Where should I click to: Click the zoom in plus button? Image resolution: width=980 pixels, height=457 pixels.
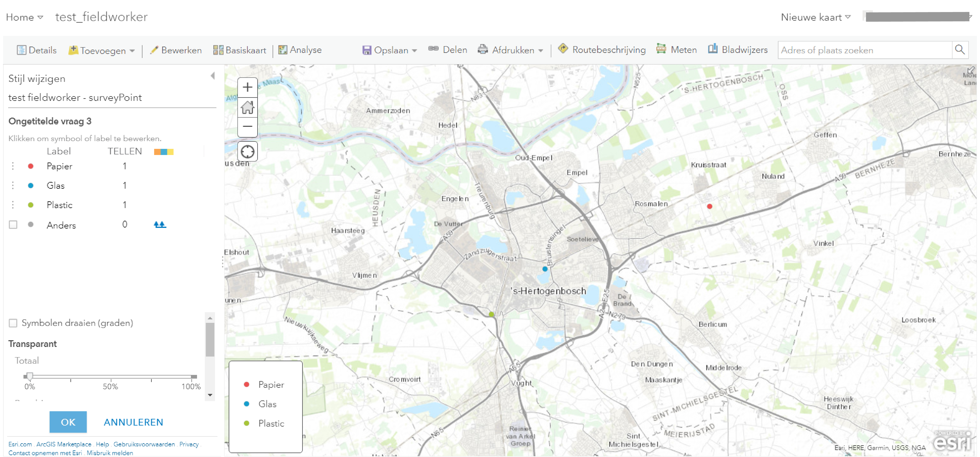pyautogui.click(x=247, y=87)
